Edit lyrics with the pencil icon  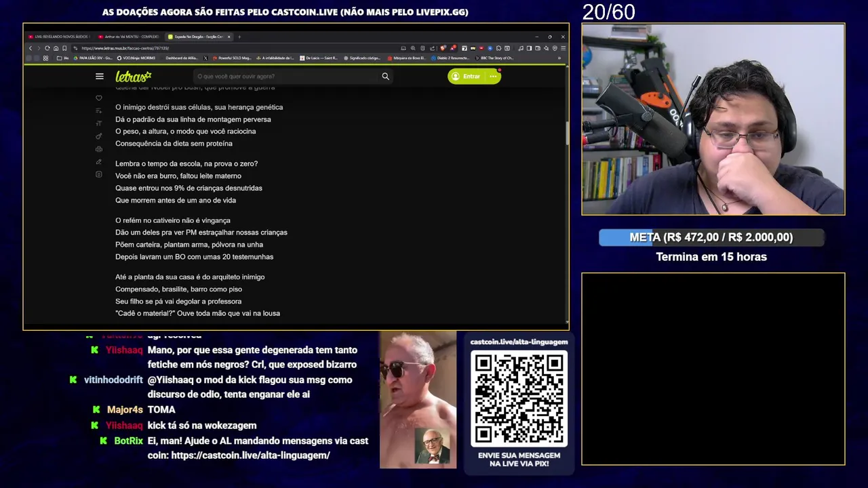point(99,162)
